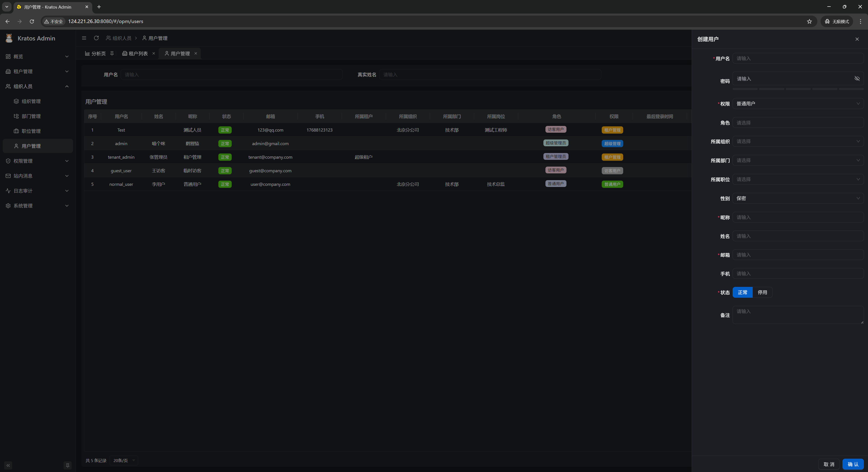The height and width of the screenshot is (472, 868).
Task: Open the 权限 dropdown showing 普通用户
Action: pos(797,104)
